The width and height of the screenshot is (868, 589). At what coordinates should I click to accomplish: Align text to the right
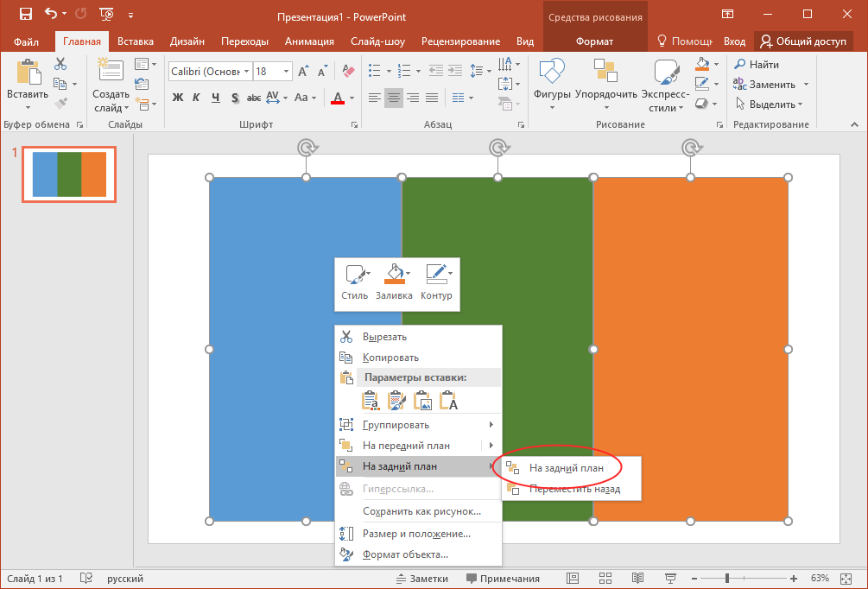pyautogui.click(x=413, y=98)
